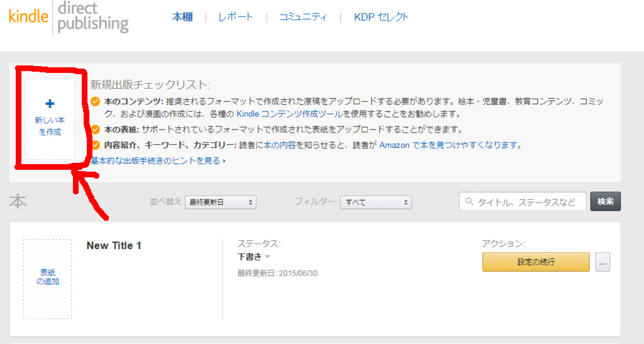Open the 並べ替え dropdown showing 最終更新日
Viewport: 644px width, 344px height.
(x=221, y=203)
